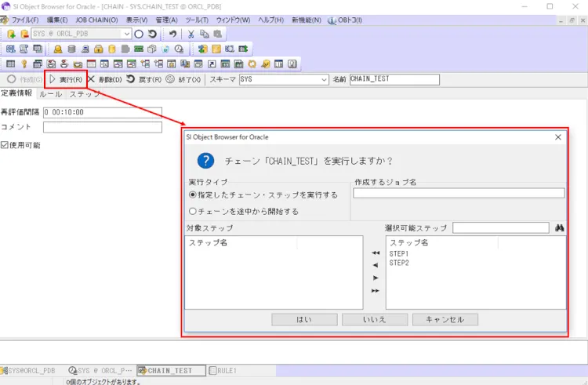Screen dimensions: 588x385
Task: Click the binoculars search icon in dialog
Action: pos(559,228)
